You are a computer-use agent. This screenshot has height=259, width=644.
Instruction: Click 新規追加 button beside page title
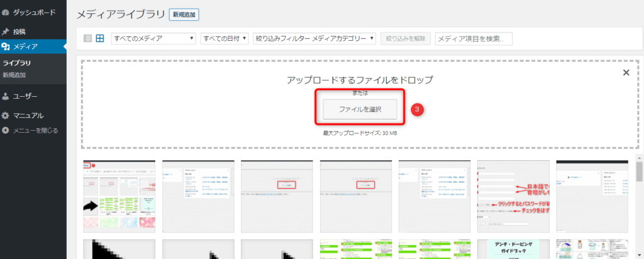point(184,14)
